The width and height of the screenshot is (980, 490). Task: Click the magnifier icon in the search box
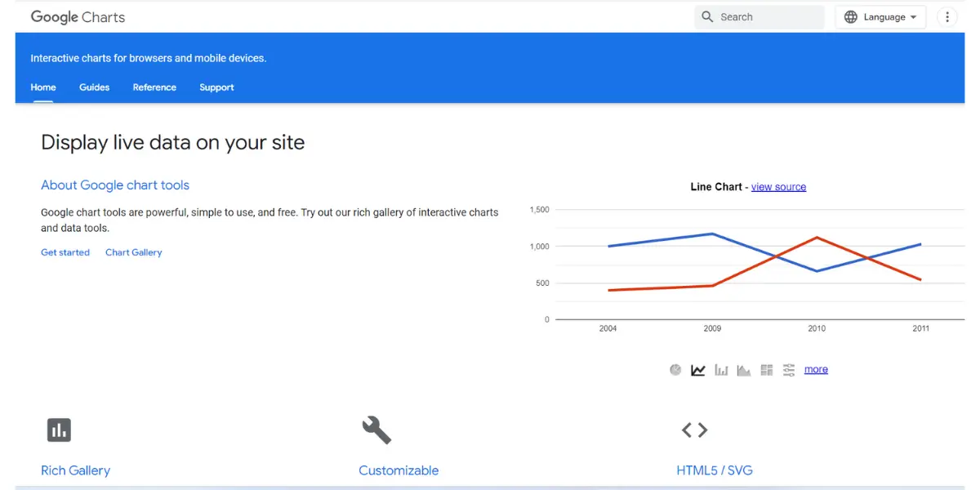click(x=707, y=17)
